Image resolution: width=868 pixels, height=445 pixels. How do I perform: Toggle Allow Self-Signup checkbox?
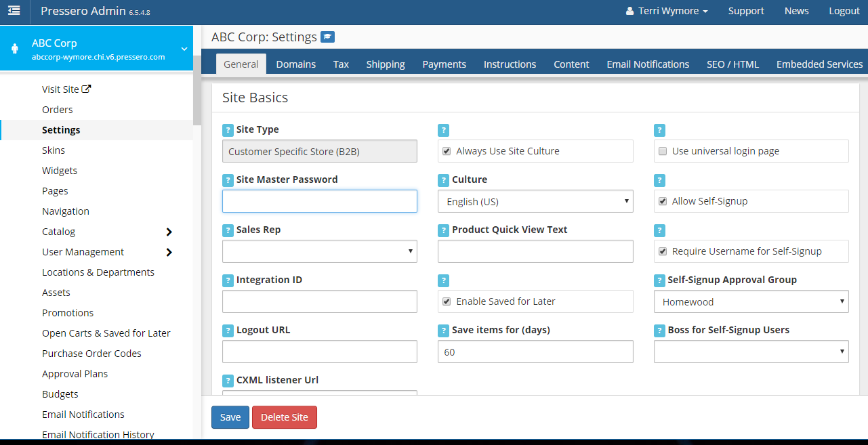pos(663,201)
